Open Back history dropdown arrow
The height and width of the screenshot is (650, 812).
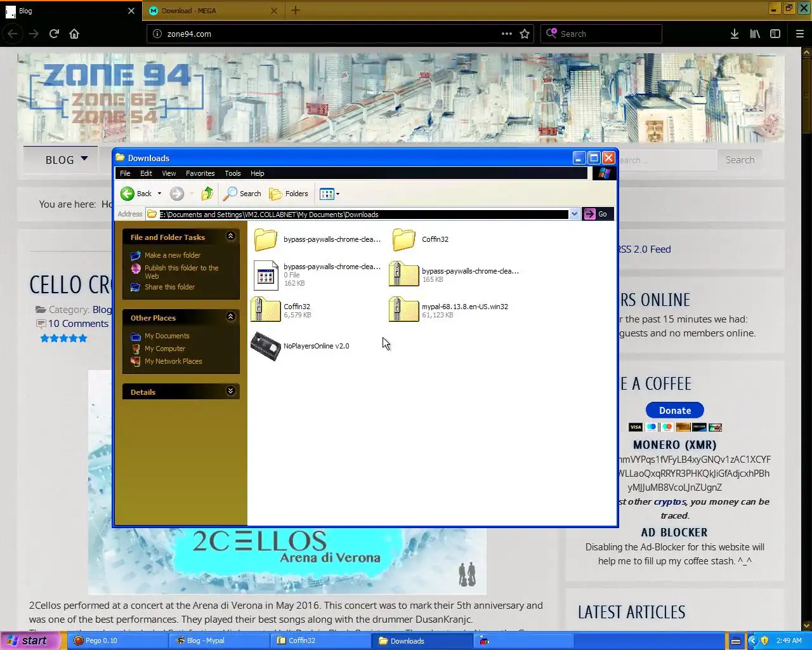[159, 194]
